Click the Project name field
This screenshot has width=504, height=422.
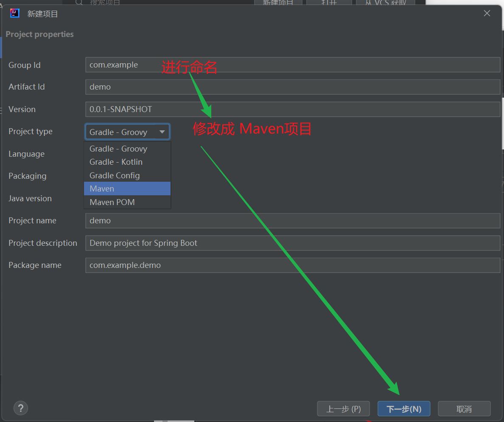pos(292,221)
